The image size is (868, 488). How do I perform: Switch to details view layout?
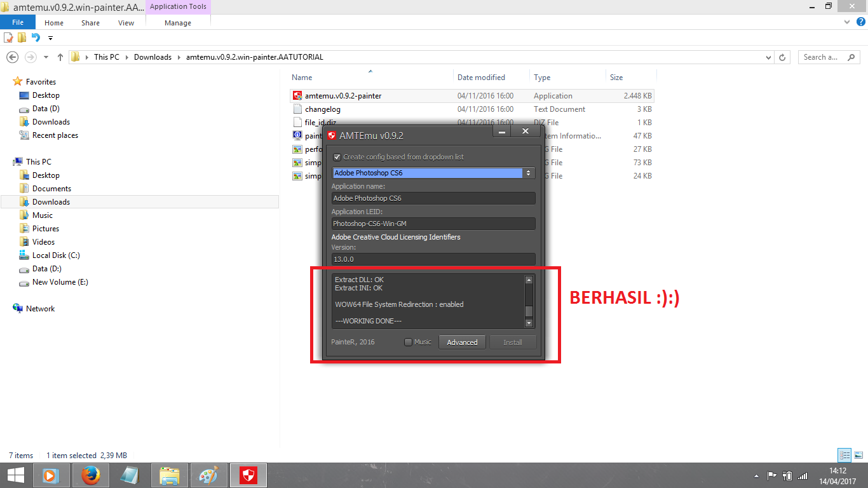coord(844,455)
